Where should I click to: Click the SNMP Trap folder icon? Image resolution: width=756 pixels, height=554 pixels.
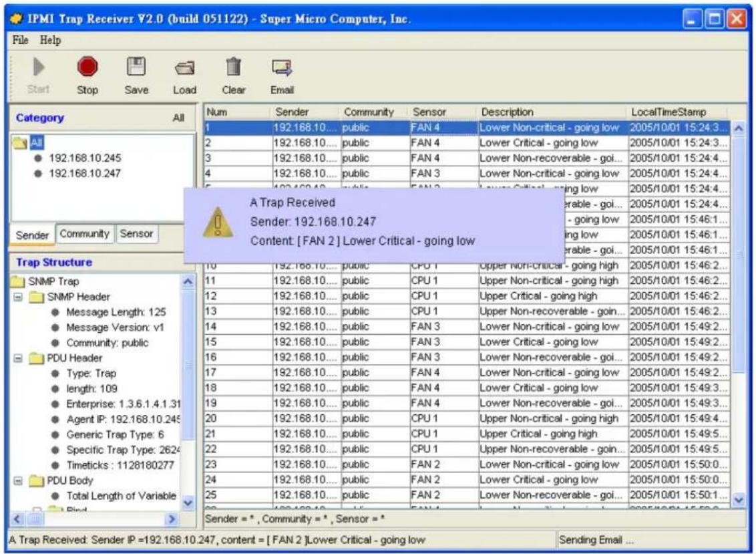click(x=18, y=281)
